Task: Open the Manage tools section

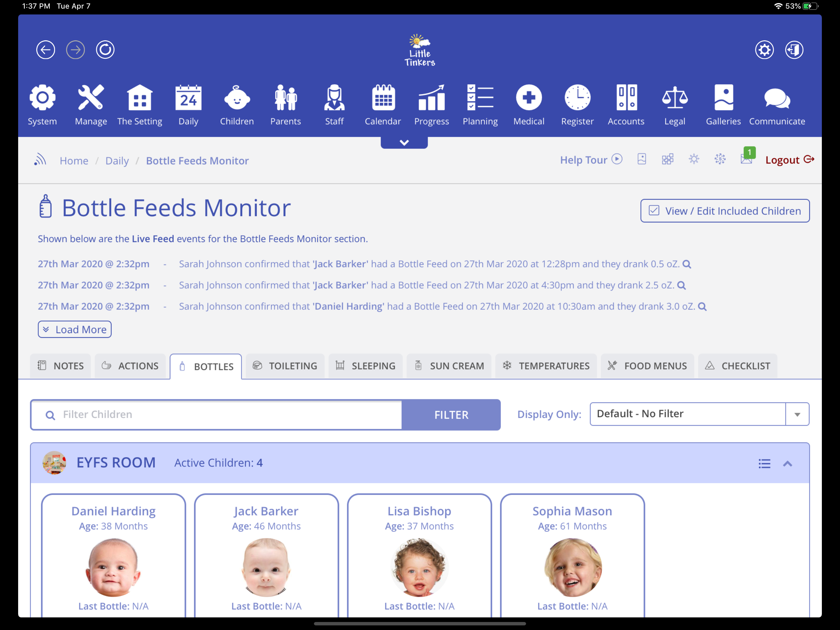Action: point(91,105)
